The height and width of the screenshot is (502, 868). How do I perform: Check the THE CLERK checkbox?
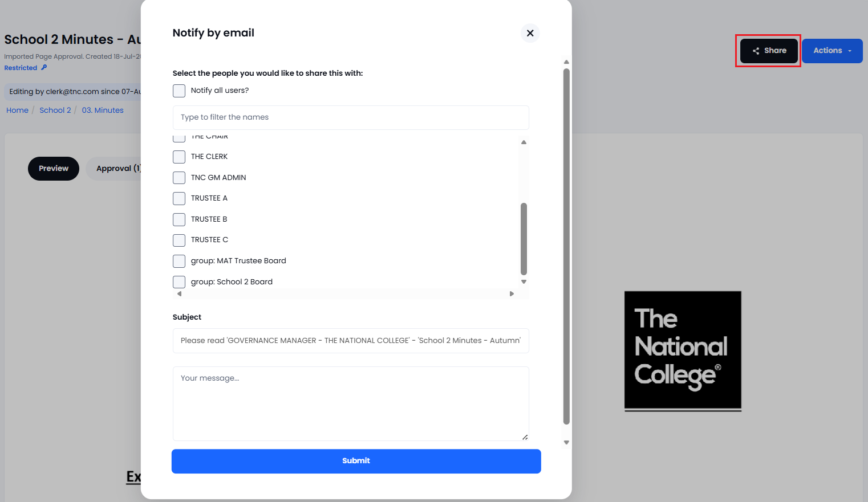179,157
